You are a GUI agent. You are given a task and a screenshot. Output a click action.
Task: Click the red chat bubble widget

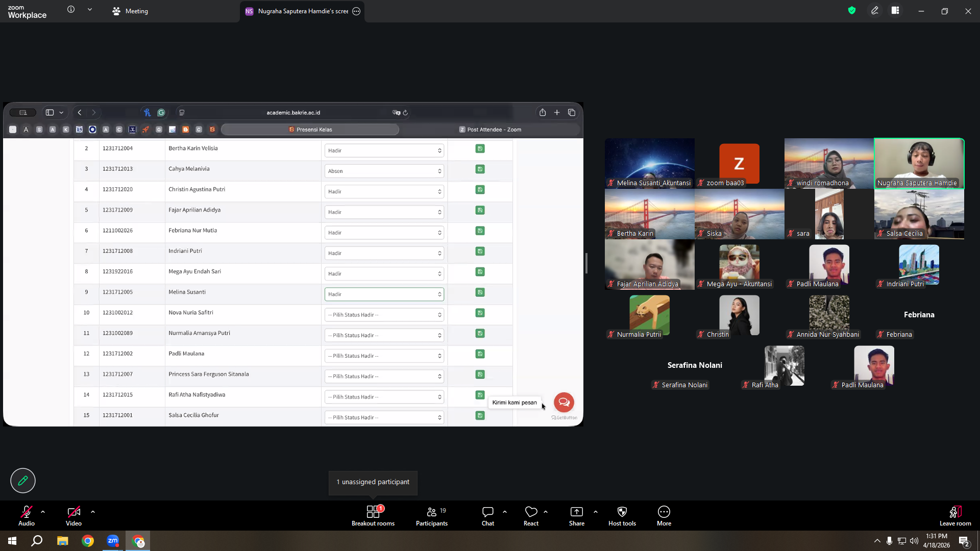pyautogui.click(x=564, y=402)
